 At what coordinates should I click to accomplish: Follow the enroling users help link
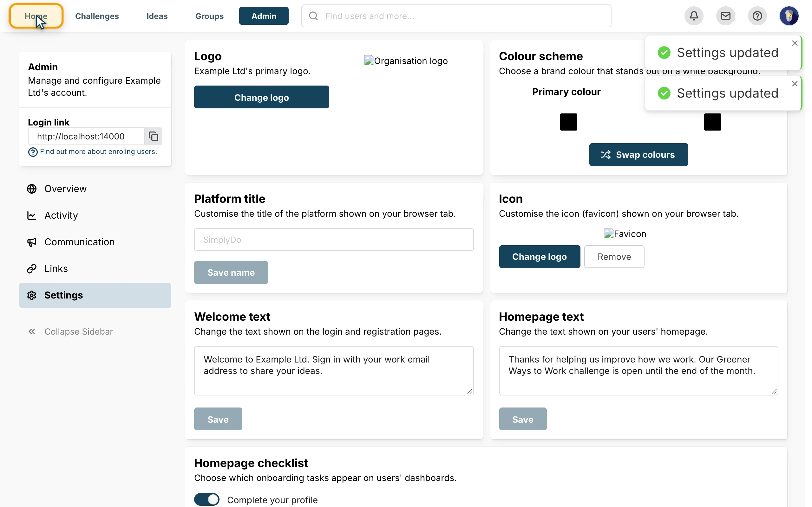98,151
